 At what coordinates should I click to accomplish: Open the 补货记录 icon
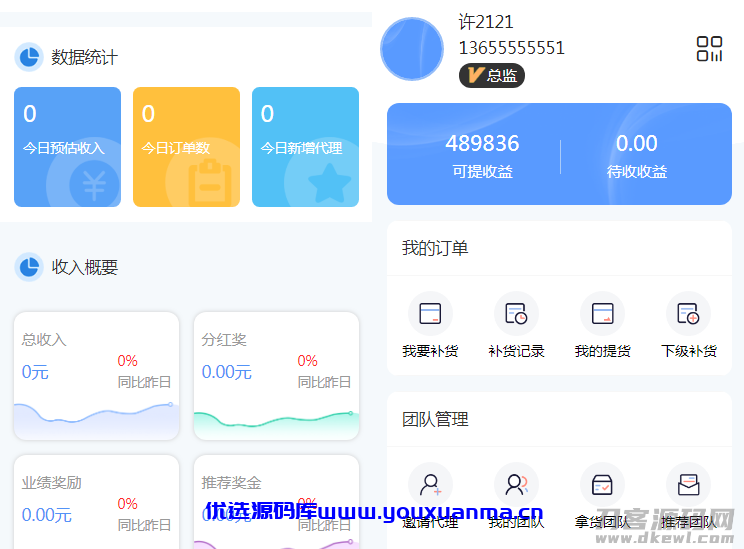click(516, 314)
